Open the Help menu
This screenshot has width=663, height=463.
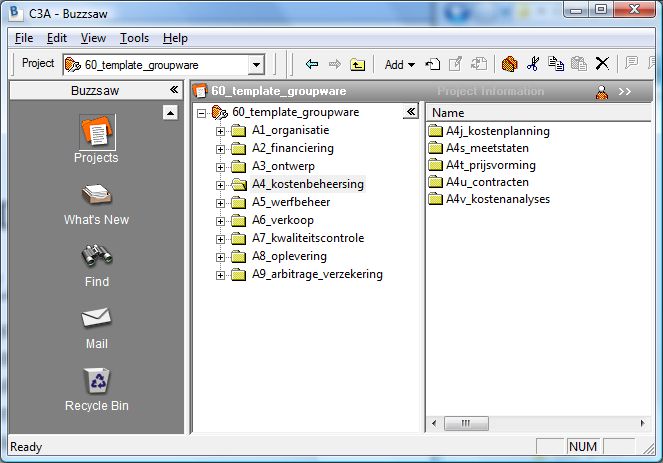[x=175, y=38]
